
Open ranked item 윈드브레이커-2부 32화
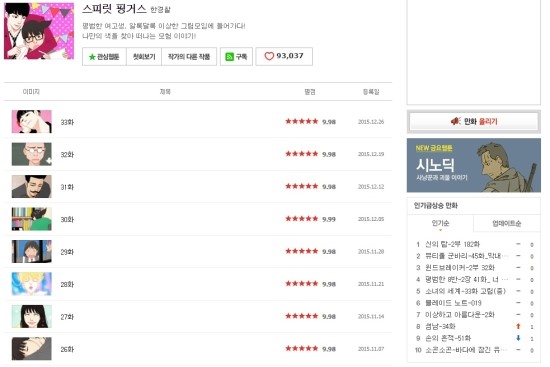tap(460, 268)
